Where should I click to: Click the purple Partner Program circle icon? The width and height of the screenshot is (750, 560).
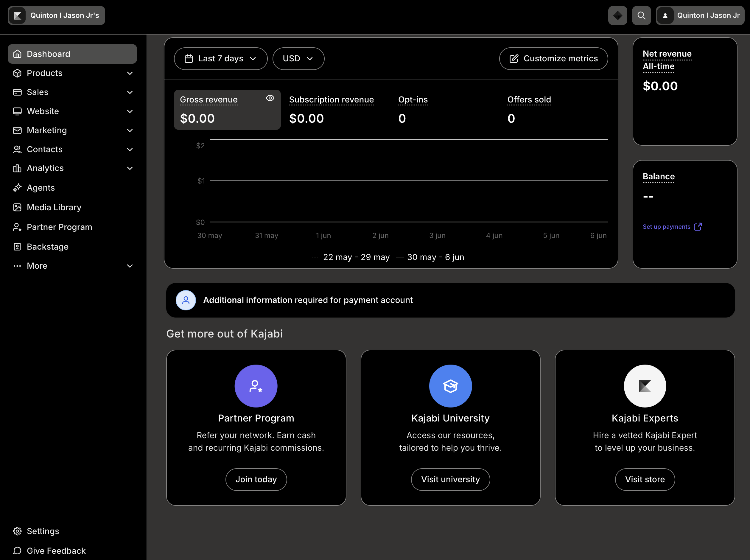(x=256, y=386)
